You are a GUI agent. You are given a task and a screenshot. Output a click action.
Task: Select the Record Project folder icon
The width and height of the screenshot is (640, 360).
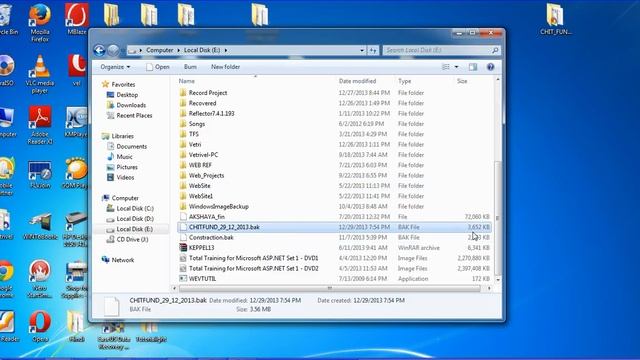coord(183,93)
